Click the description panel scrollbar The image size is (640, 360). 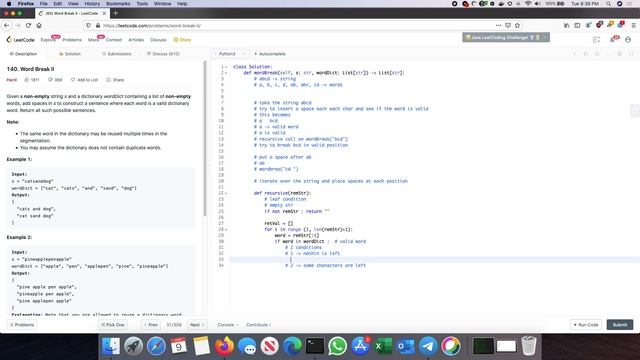(x=205, y=139)
